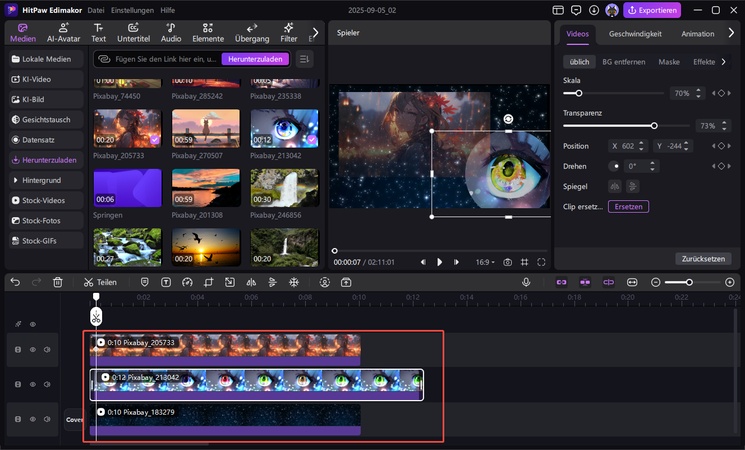Step to next frame in player
This screenshot has width=745, height=450.
tap(456, 262)
